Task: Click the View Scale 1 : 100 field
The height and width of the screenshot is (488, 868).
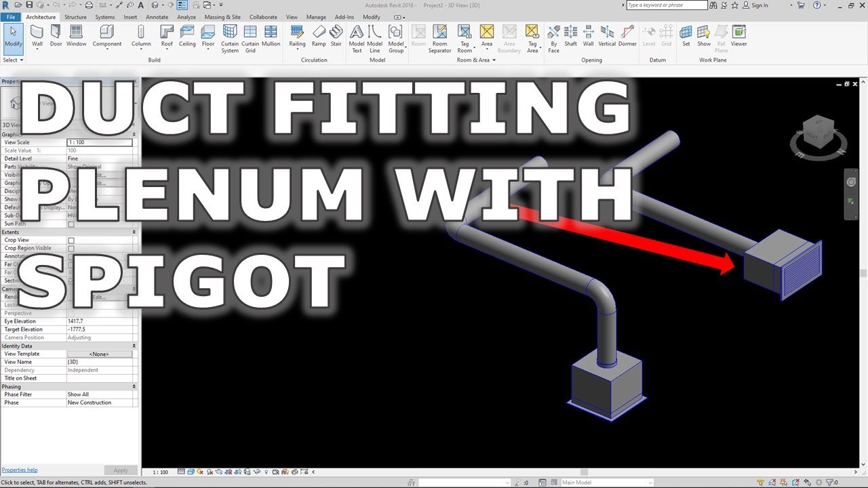Action: (x=100, y=142)
